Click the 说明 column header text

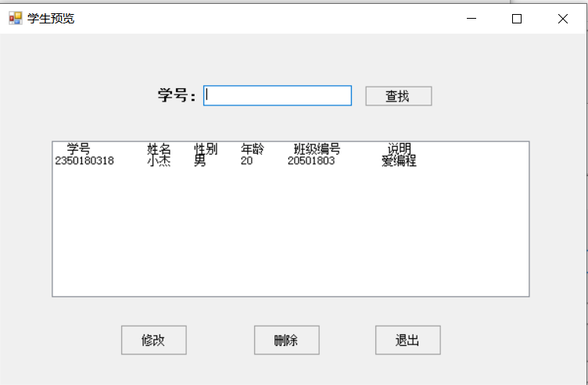(x=400, y=148)
